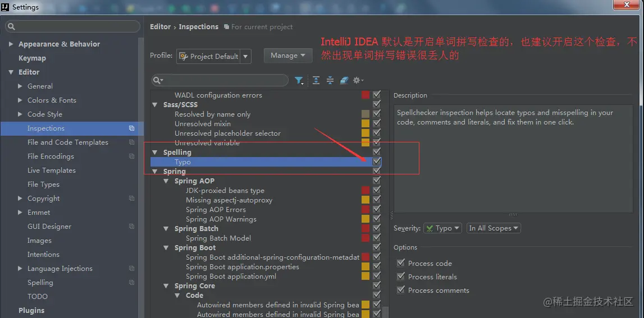
Task: Click the project icon next to GUI Designer
Action: 131,227
